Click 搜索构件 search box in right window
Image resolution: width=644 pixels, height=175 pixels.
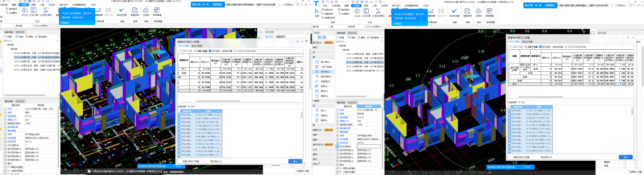(x=359, y=42)
